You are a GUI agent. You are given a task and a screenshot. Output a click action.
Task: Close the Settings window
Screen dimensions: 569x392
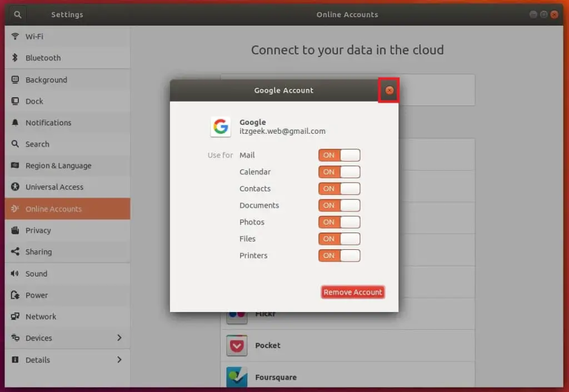[x=554, y=14]
